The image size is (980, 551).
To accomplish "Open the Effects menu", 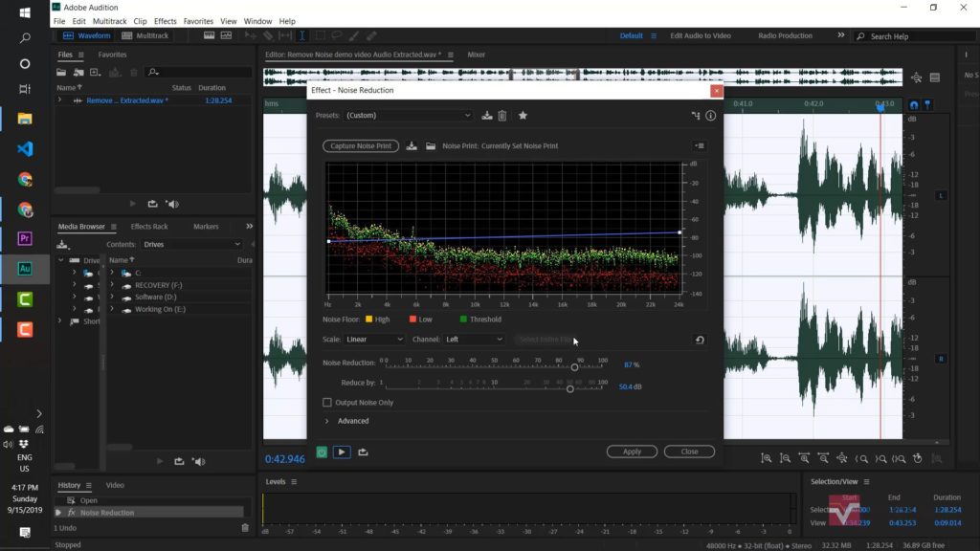I will tap(165, 21).
